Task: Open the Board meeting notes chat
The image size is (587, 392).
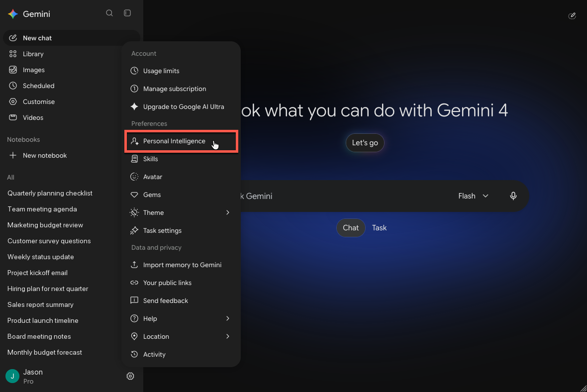Action: click(x=39, y=337)
